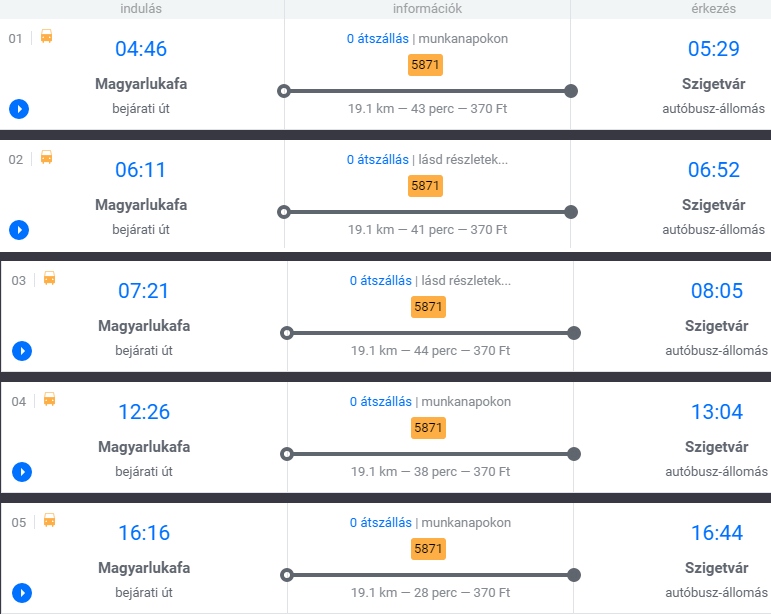The height and width of the screenshot is (614, 771).
Task: Select the 'indulás' column header
Action: [141, 9]
